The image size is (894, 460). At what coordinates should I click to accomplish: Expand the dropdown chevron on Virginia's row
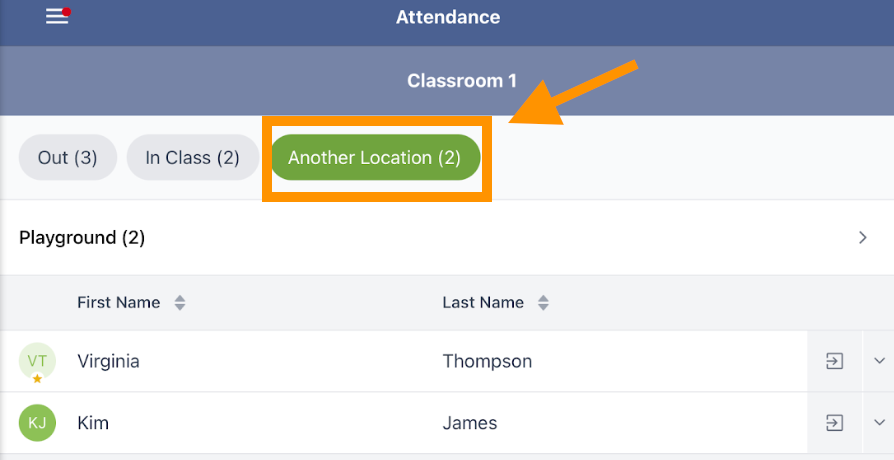click(x=878, y=361)
